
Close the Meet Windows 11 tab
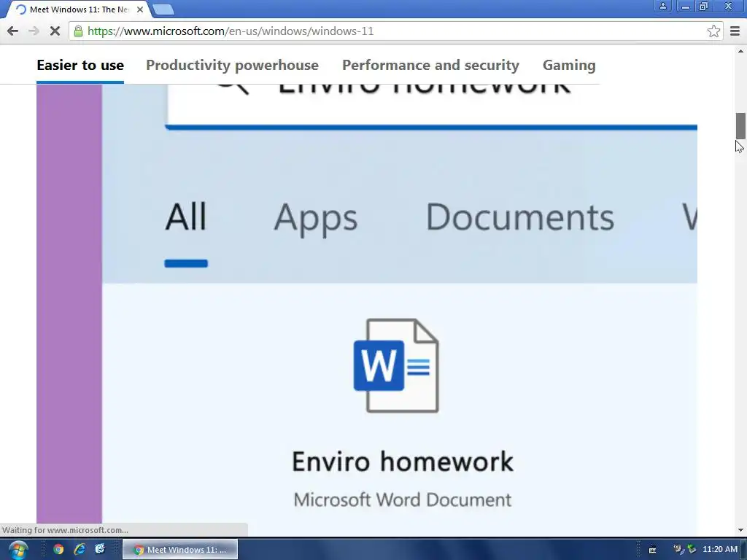point(139,9)
